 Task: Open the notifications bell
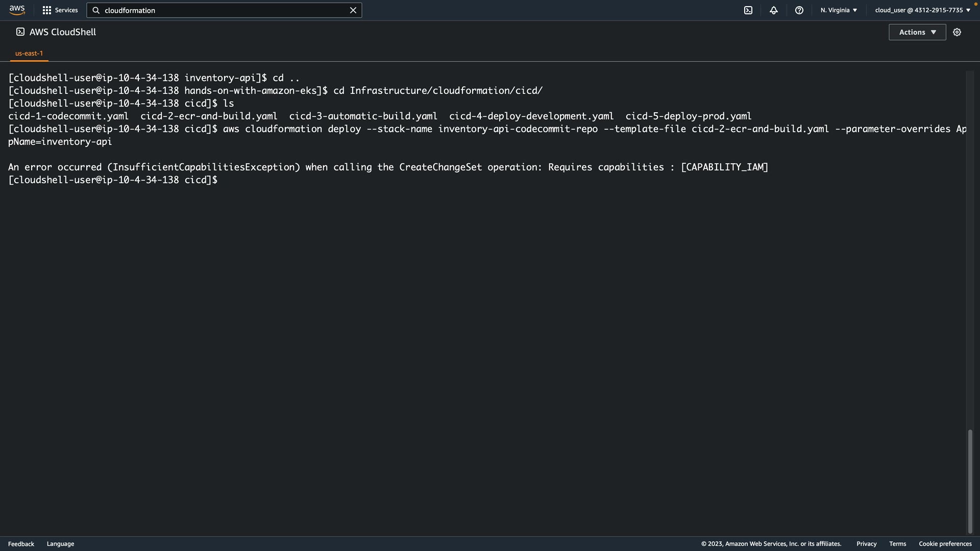click(x=774, y=10)
